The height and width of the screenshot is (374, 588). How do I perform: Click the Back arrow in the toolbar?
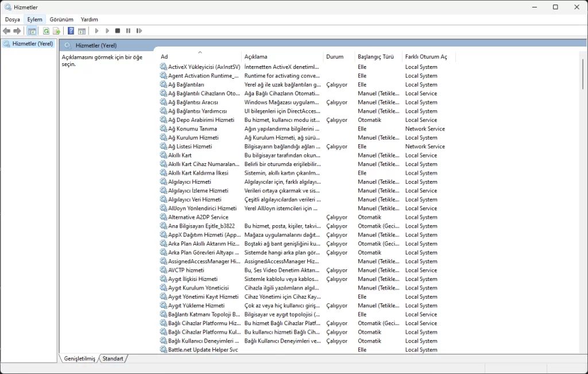[x=6, y=31]
